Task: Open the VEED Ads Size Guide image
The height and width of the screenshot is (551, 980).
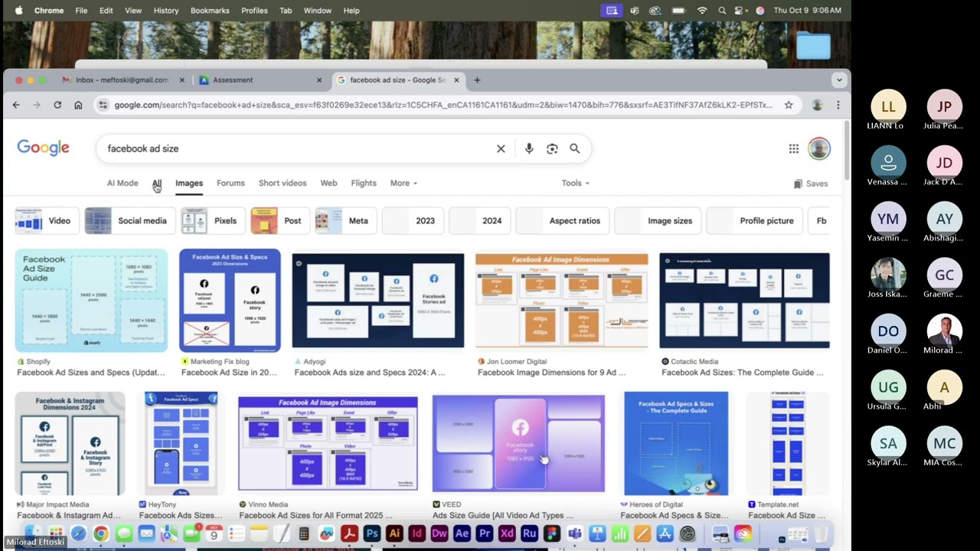Action: click(518, 444)
